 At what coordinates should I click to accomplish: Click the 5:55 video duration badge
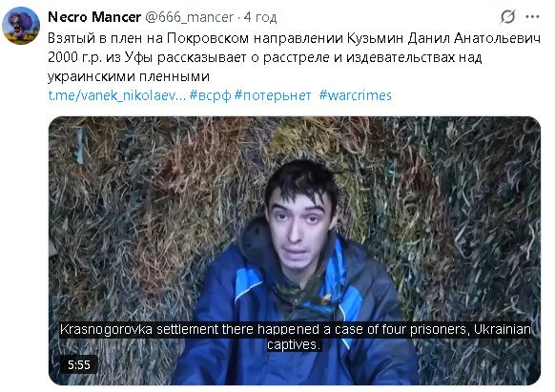[78, 364]
